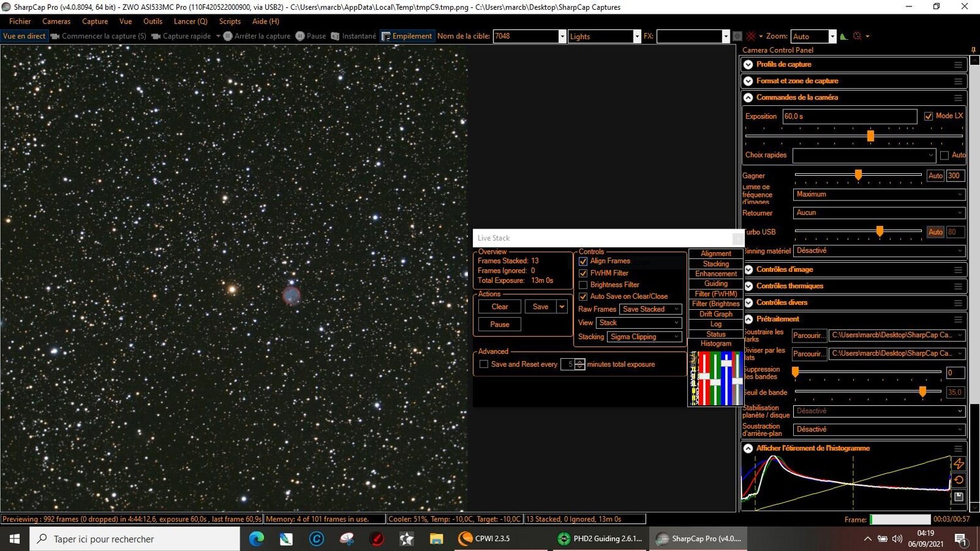
Task: Switch to CPWI 2.3.5 in the taskbar
Action: 502,539
